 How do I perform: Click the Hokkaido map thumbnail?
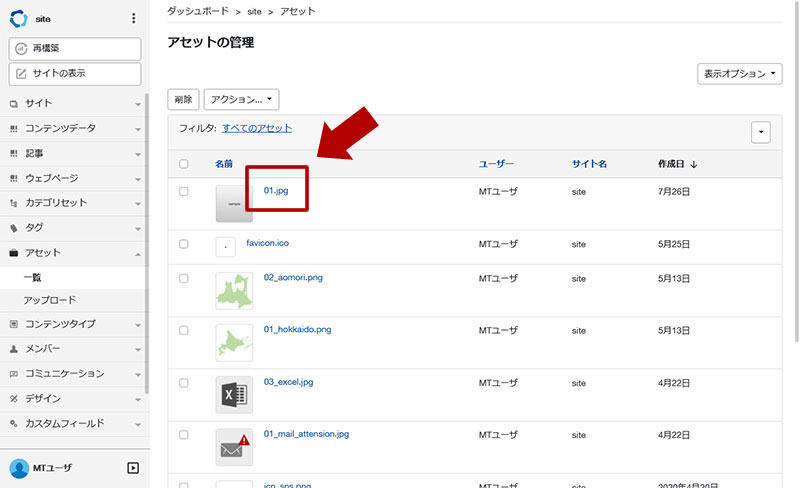234,343
